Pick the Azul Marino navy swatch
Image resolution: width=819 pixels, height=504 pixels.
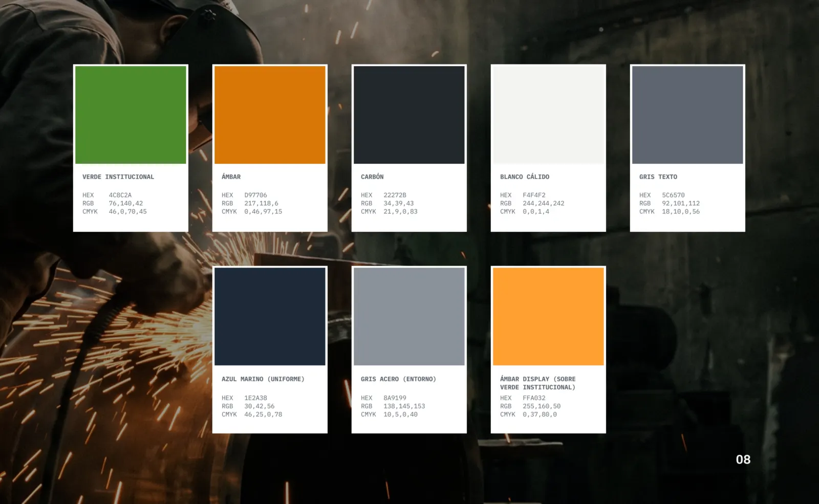pos(270,317)
